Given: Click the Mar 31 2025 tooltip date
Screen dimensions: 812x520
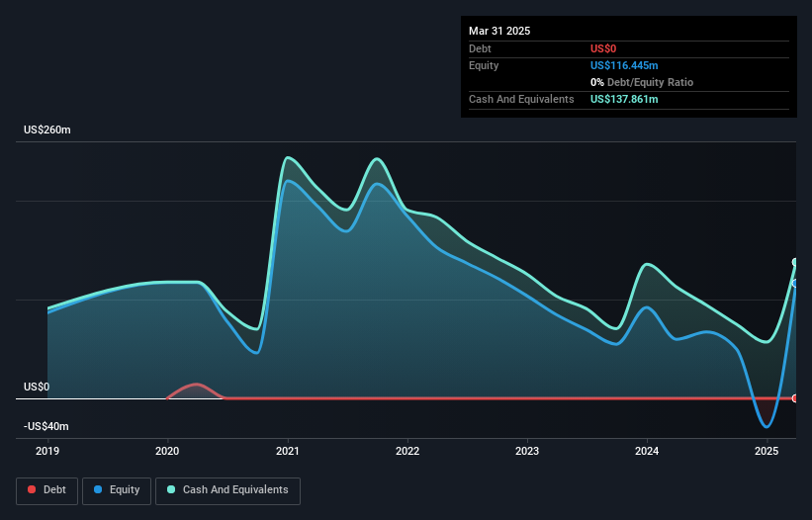Looking at the screenshot, I should [499, 31].
